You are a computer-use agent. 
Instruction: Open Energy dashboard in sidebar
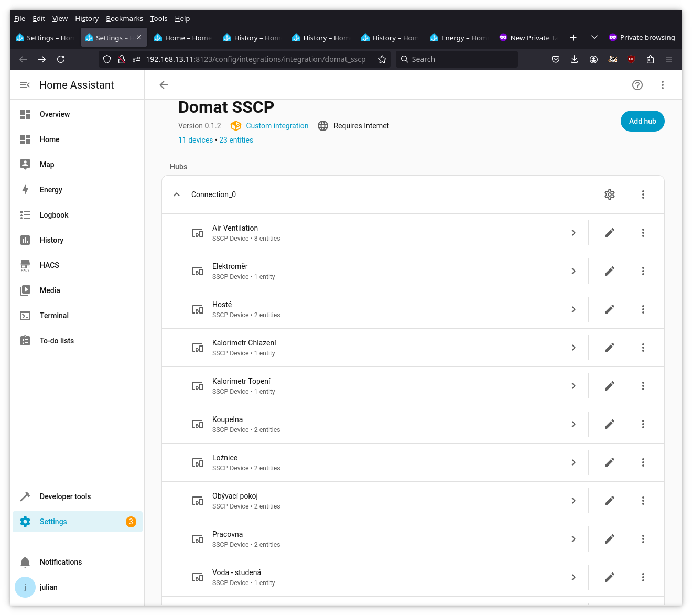pyautogui.click(x=78, y=190)
